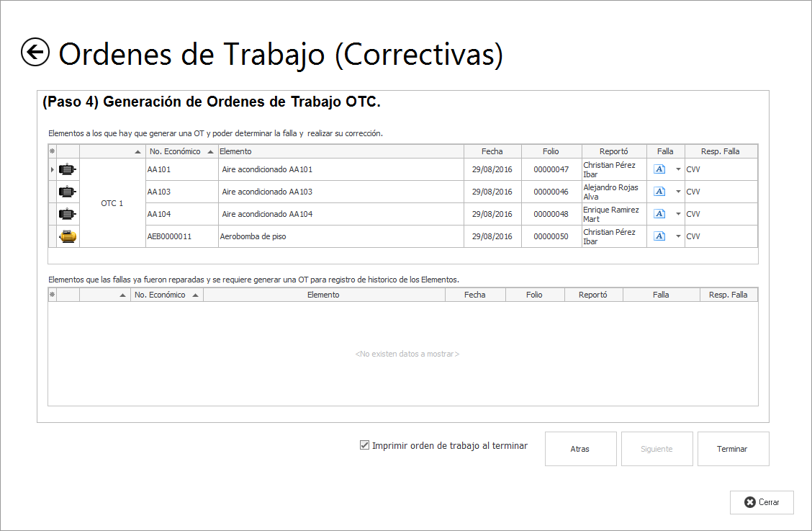Click the back arrow beside Ordenes de Trabajo
Viewport: 812px width, 531px height.
[35, 53]
